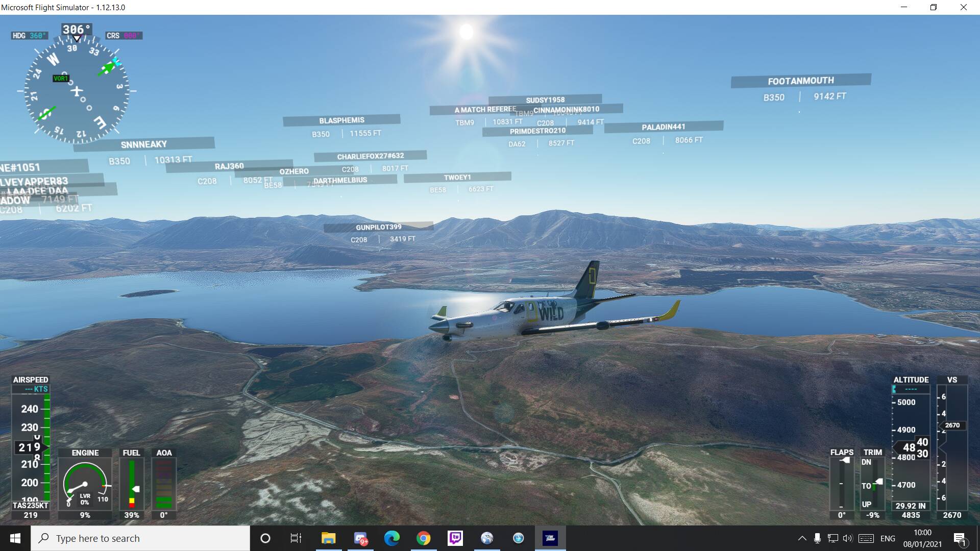The image size is (980, 551).
Task: Show hidden system tray icons
Action: coord(802,538)
